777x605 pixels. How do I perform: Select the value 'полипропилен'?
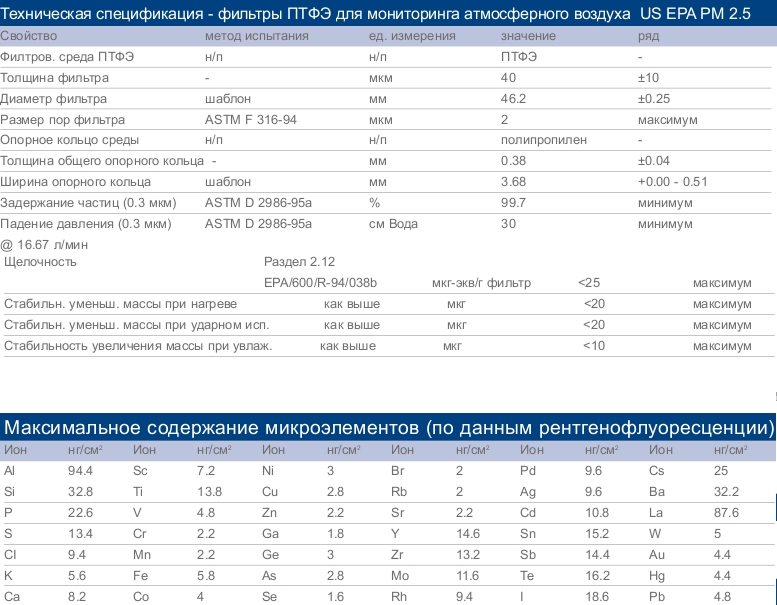[544, 140]
